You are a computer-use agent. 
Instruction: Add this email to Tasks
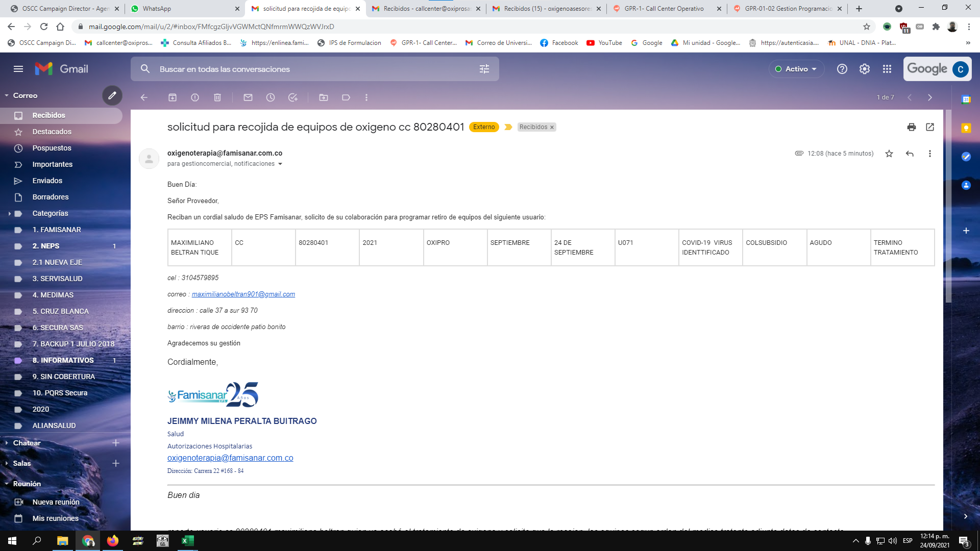click(x=293, y=97)
